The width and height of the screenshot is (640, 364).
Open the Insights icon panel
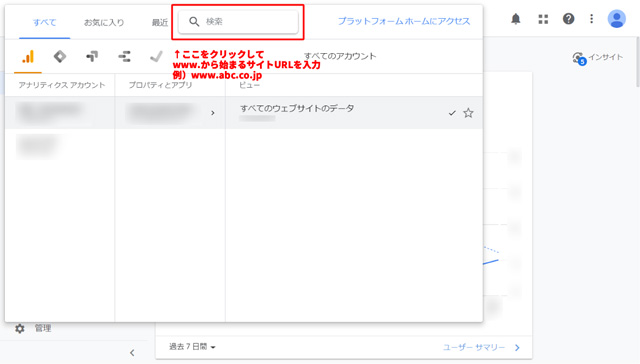[x=579, y=58]
